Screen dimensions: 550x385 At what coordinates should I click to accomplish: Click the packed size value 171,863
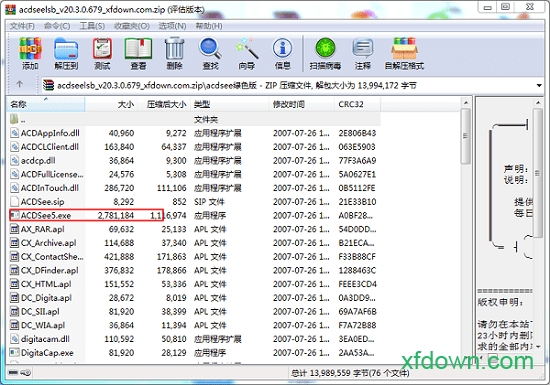172,257
